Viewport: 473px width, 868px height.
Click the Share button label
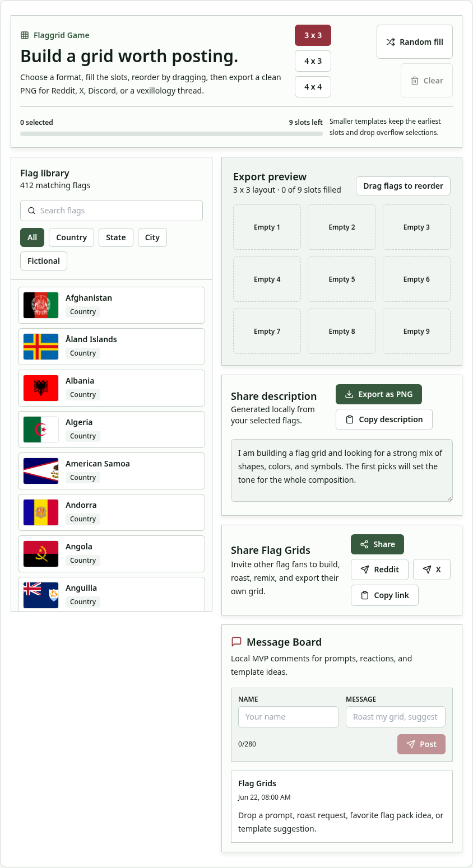pos(384,544)
